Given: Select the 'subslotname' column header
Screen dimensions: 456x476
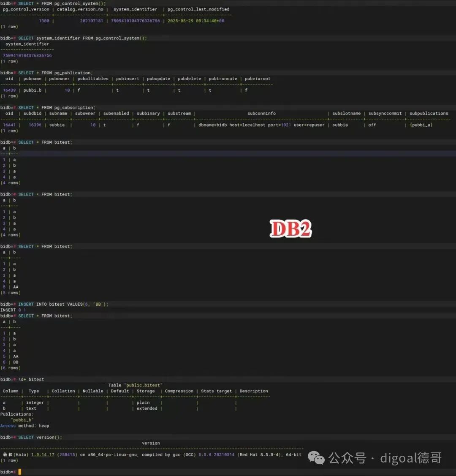Looking at the screenshot, I should tap(347, 113).
